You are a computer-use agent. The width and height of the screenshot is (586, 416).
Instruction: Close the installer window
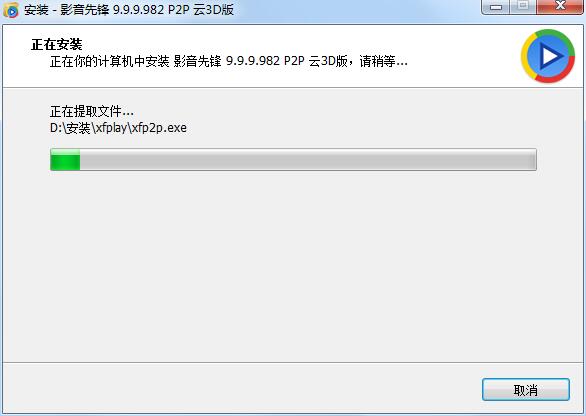tap(560, 7)
